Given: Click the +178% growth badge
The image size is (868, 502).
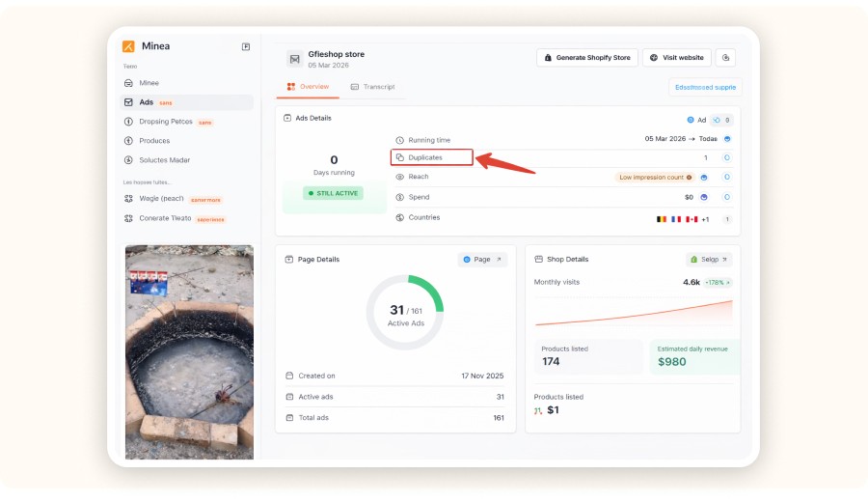Looking at the screenshot, I should 718,283.
